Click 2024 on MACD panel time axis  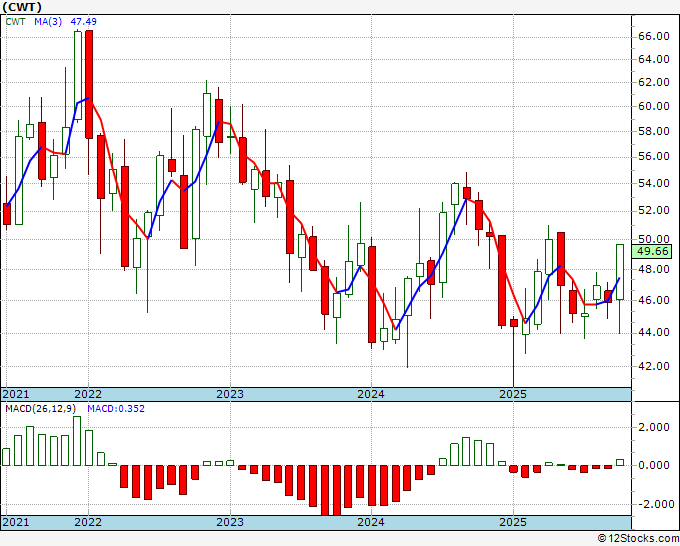[371, 522]
